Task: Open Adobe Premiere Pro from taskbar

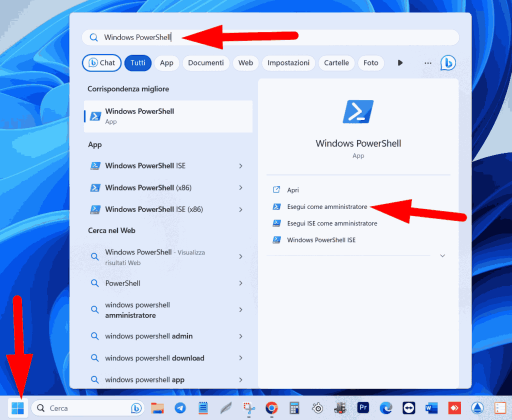Action: [x=363, y=407]
